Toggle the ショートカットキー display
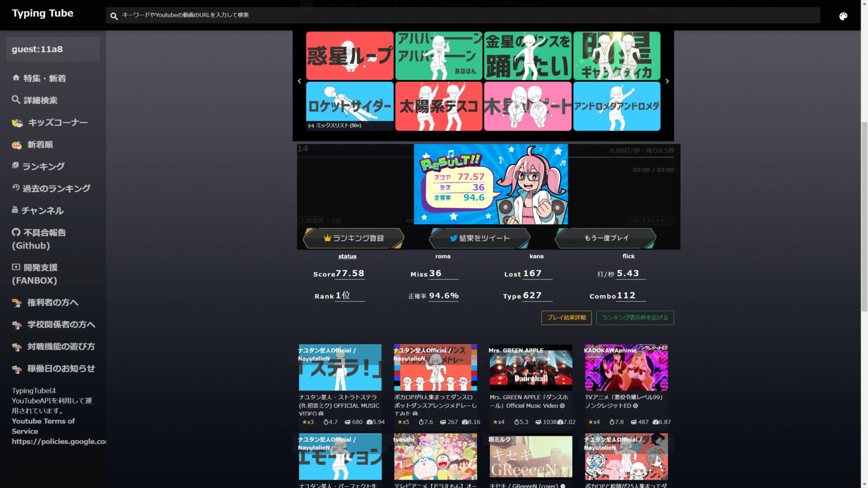This screenshot has height=488, width=868. [x=649, y=221]
